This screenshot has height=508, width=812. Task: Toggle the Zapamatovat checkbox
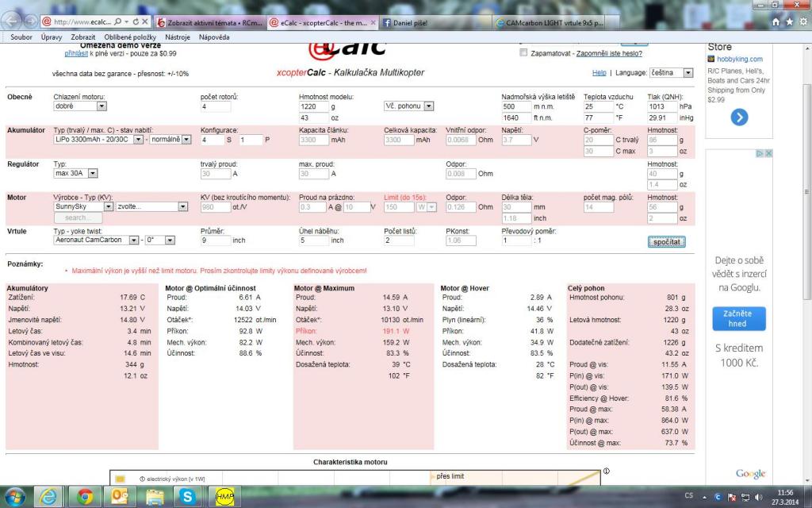tap(523, 53)
